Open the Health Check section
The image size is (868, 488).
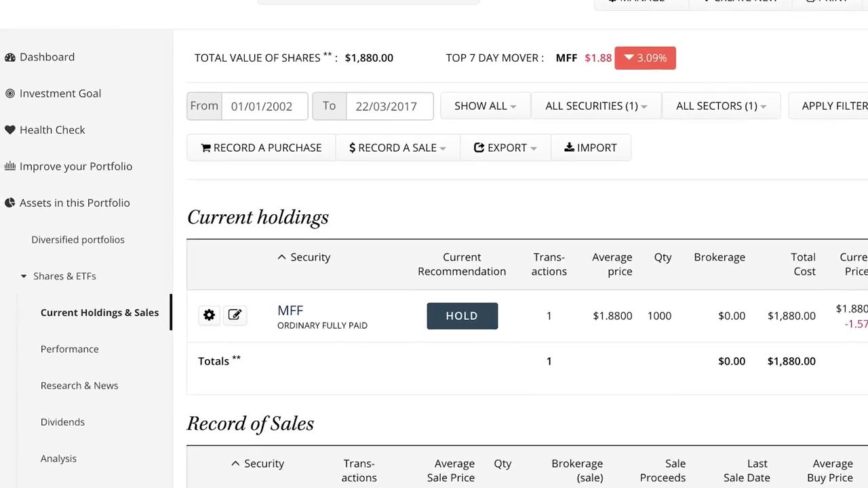point(52,130)
